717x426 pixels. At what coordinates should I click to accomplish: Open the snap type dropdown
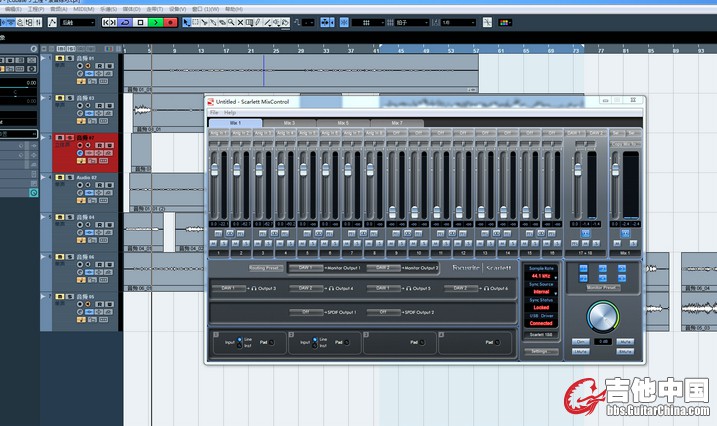pos(368,22)
